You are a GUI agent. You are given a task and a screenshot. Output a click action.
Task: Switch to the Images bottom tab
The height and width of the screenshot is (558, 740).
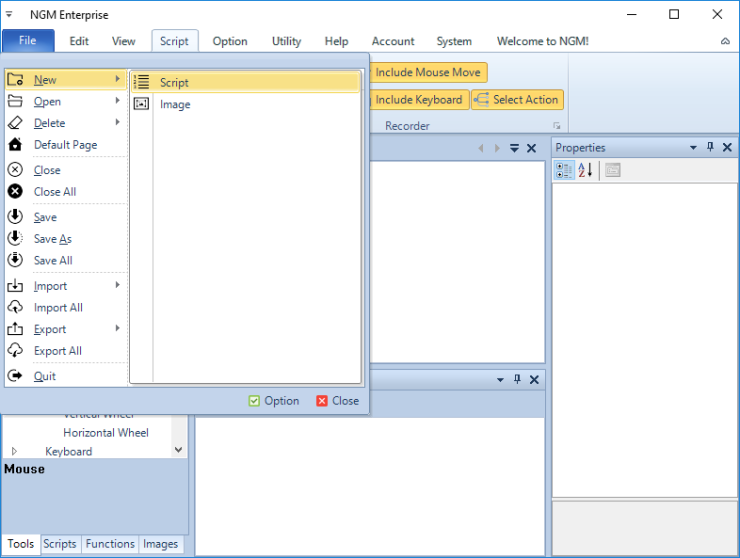click(160, 544)
